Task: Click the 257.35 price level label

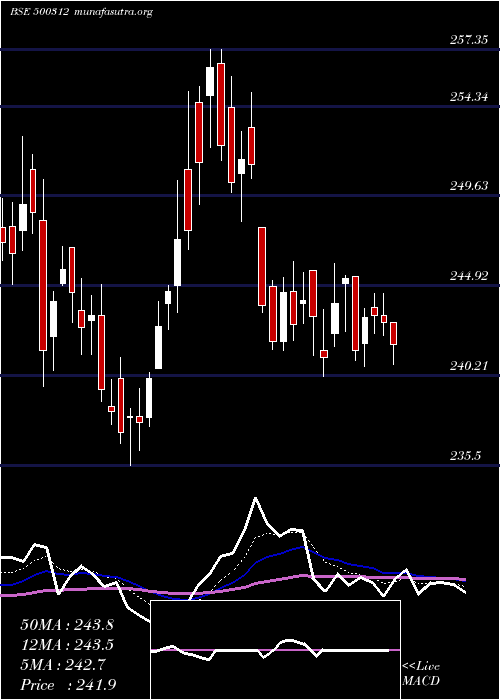Action: click(468, 40)
